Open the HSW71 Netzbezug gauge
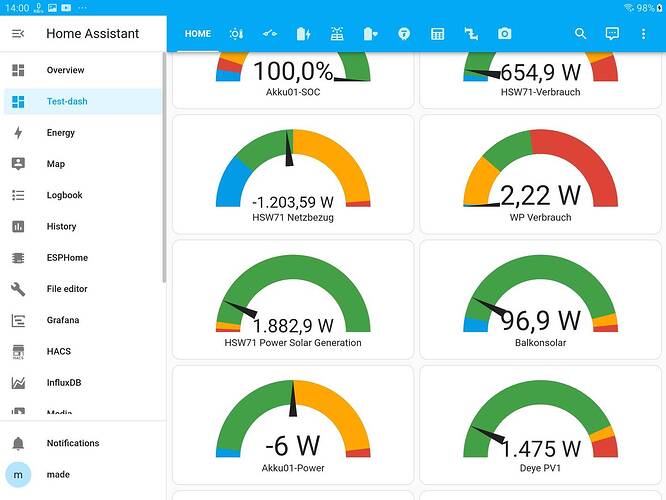Image resolution: width=666 pixels, height=500 pixels. [293, 174]
